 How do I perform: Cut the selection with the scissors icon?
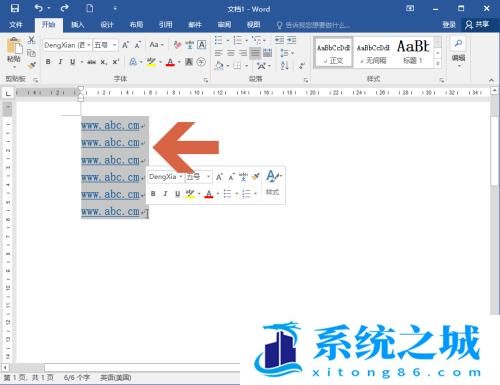click(x=31, y=40)
